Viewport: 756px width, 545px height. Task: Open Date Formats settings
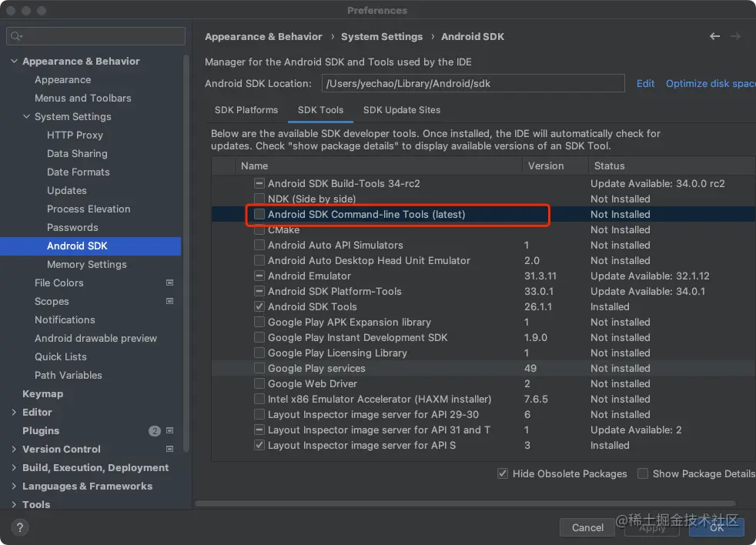[78, 172]
